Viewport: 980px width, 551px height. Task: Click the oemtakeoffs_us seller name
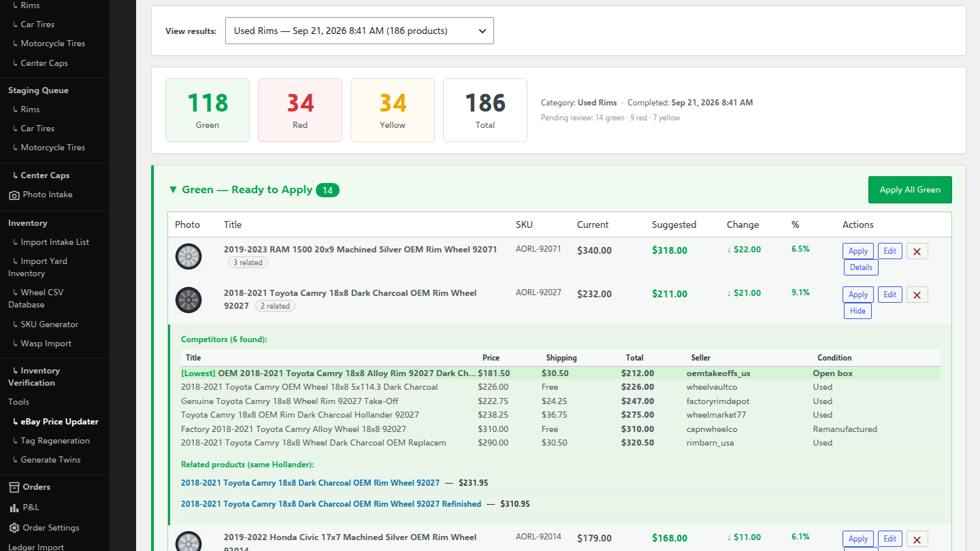718,373
